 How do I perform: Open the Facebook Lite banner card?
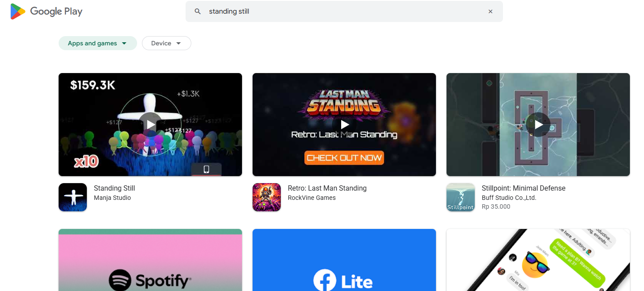click(344, 260)
